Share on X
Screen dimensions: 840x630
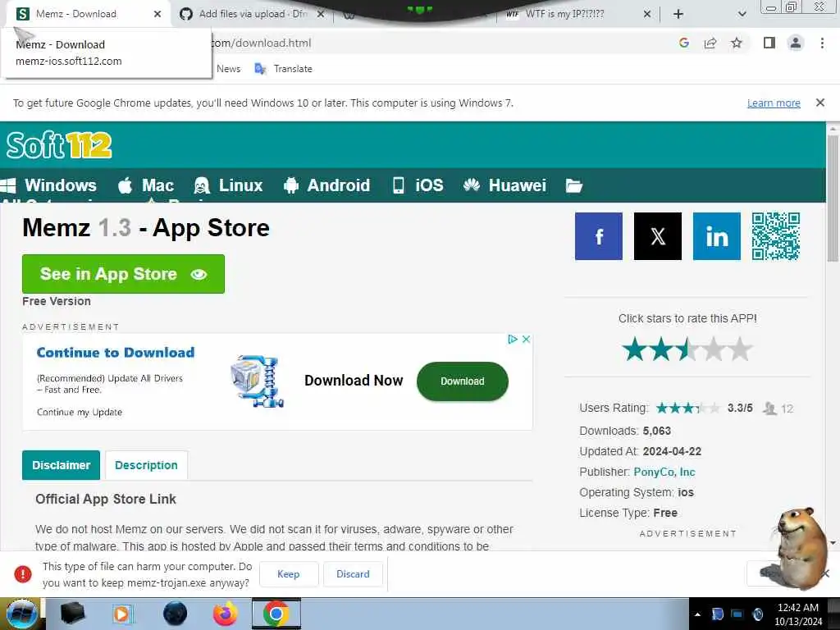pos(657,236)
